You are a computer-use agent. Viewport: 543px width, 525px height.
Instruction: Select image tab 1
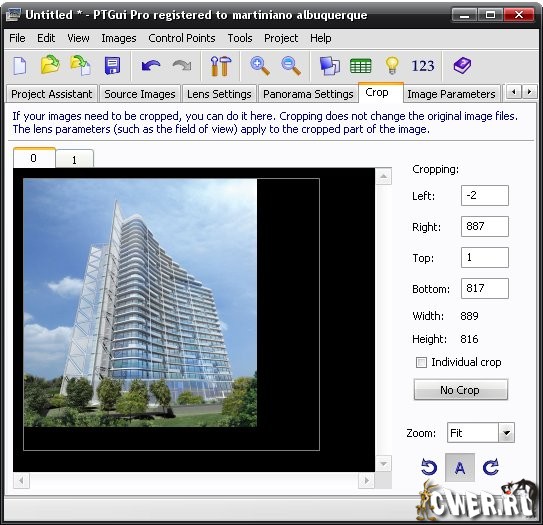(74, 160)
